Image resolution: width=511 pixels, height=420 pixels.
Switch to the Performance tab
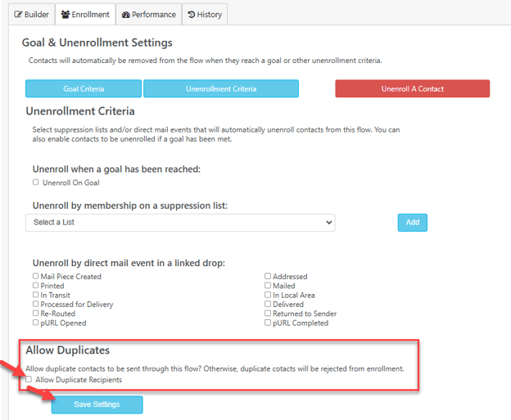(x=148, y=15)
